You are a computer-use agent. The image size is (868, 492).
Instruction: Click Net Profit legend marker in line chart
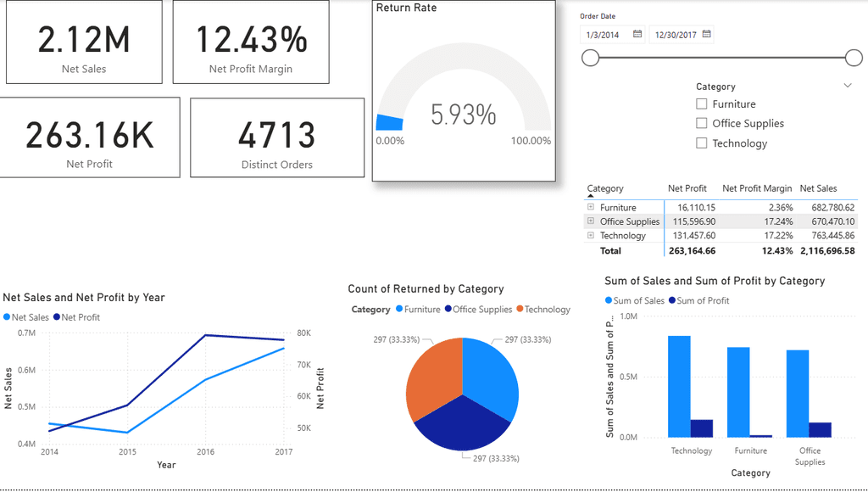(57, 317)
